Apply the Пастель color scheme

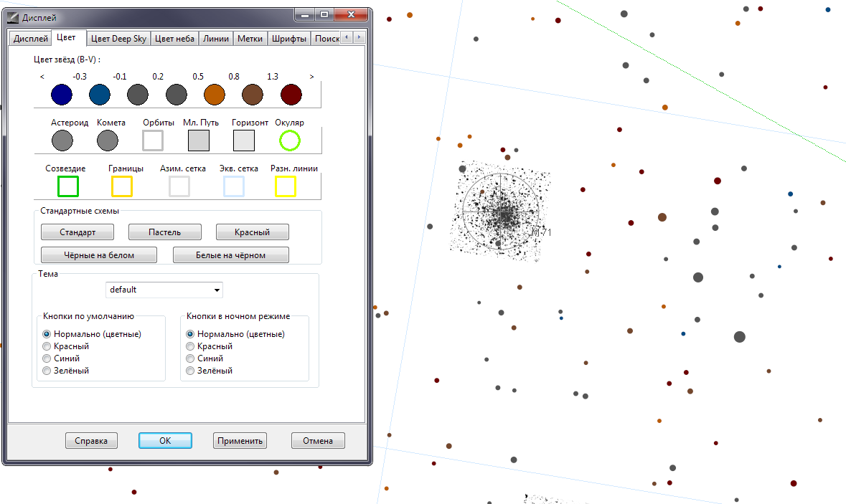[x=164, y=232]
